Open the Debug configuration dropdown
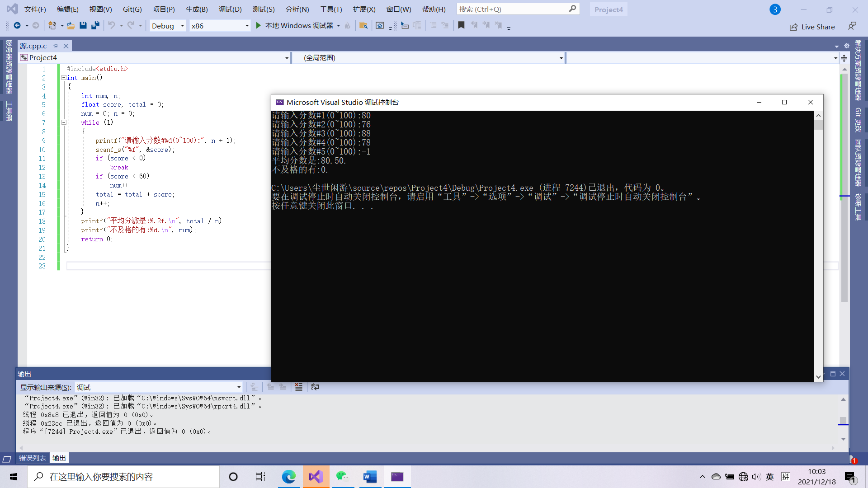The image size is (868, 488). [182, 26]
